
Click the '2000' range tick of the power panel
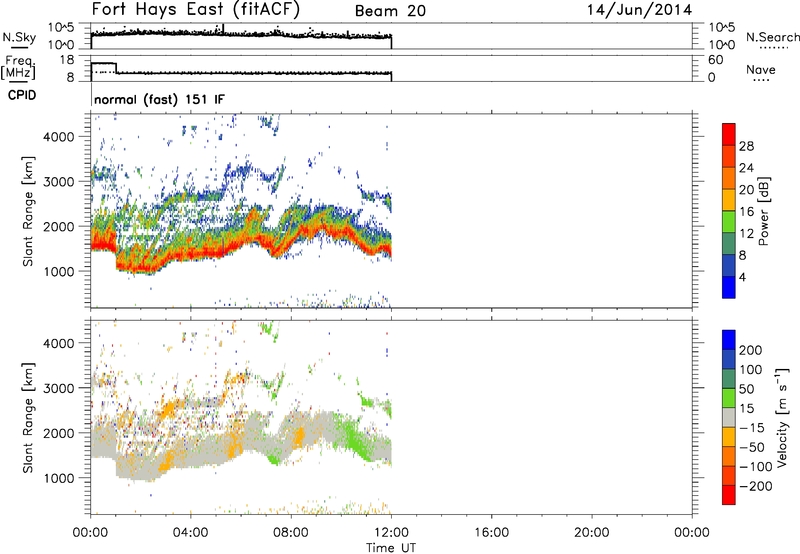[58, 226]
